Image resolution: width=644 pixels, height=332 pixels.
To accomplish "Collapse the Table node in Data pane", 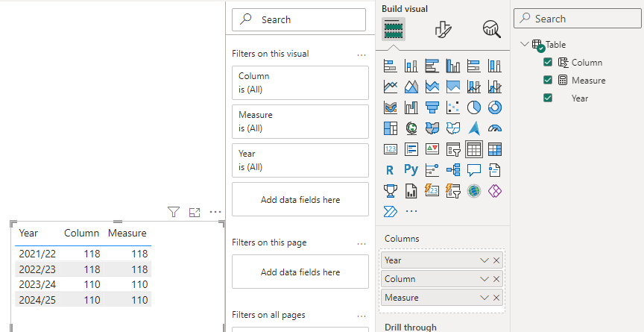I will point(524,44).
